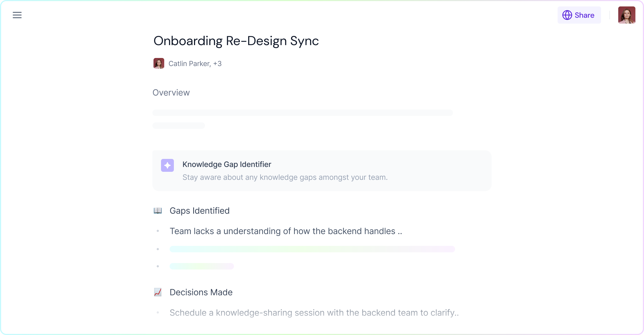Viewport: 644px width, 335px height.
Task: Expand the Decisions Made section
Action: point(201,292)
